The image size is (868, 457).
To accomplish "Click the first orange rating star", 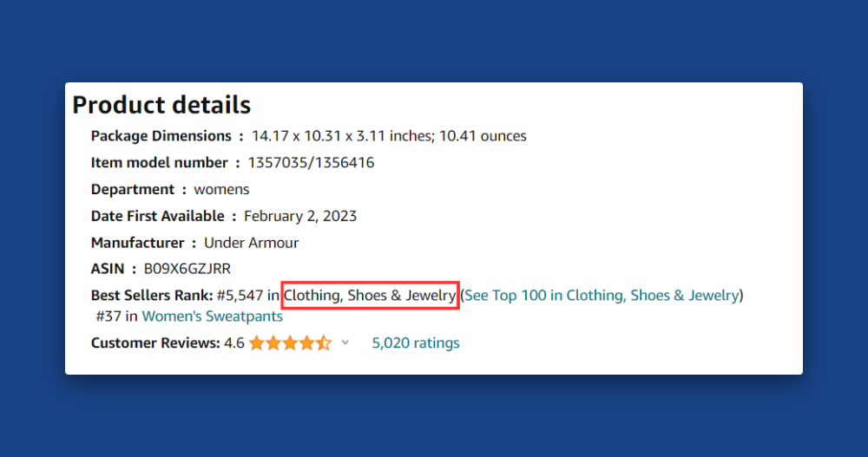I will coord(257,343).
